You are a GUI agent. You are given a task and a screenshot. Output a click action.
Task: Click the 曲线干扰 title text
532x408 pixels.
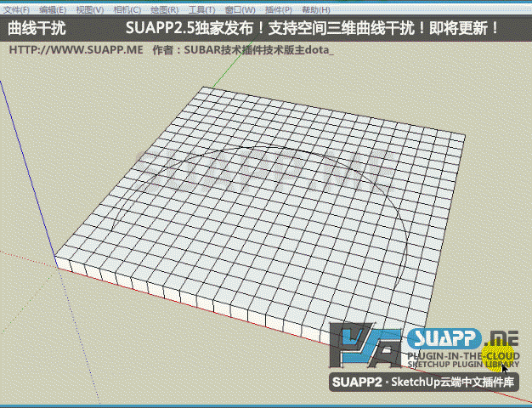click(x=37, y=28)
